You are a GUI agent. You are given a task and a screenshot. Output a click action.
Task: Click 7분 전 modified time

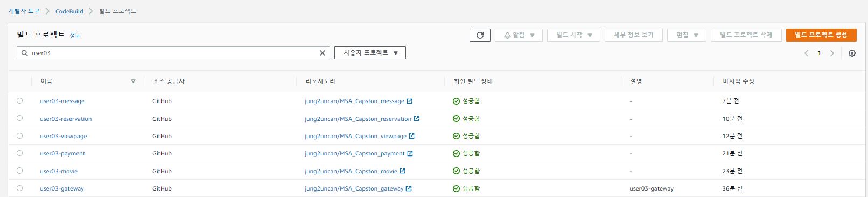[731, 101]
